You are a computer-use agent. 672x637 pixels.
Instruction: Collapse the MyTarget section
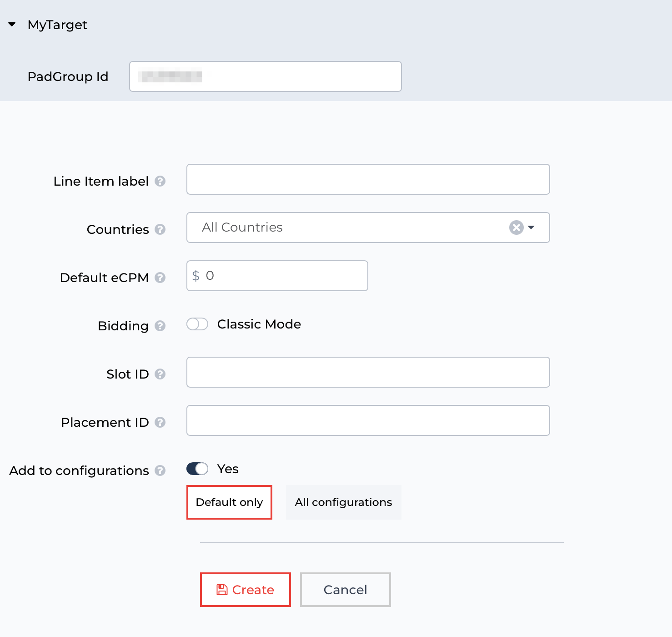click(x=12, y=25)
